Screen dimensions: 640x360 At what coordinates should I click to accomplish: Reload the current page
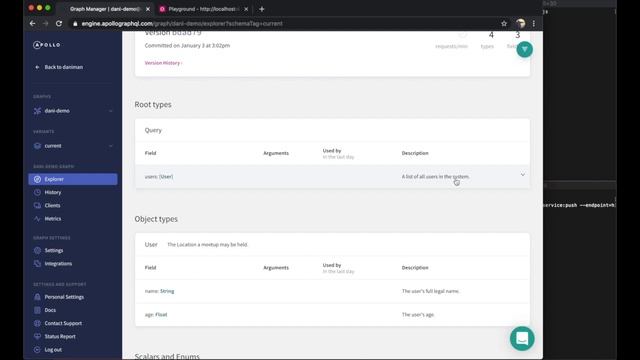(59, 24)
